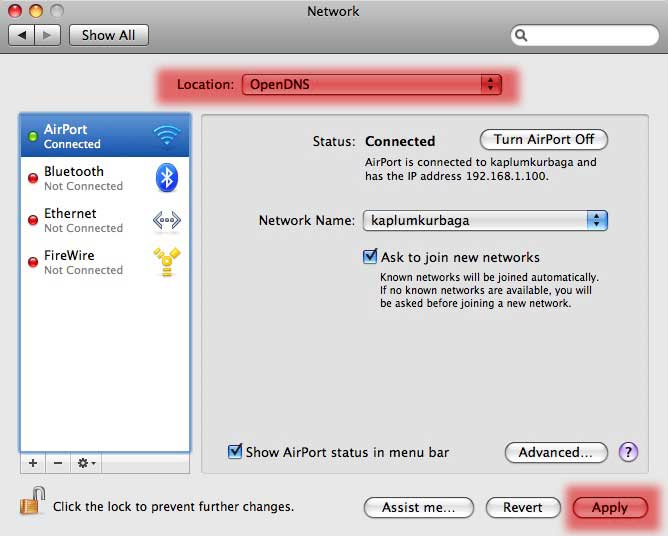Click the AirPort Wi-Fi signal icon
The image size is (668, 536).
167,135
